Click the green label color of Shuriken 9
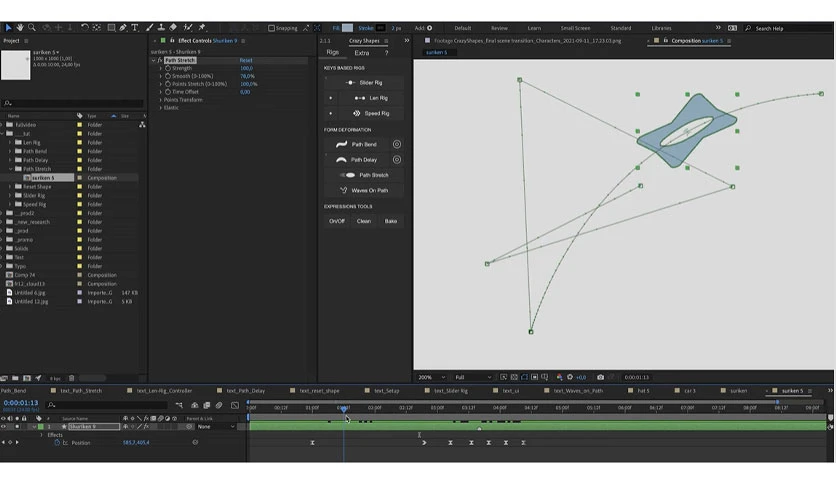This screenshot has height=484, width=836. (41, 427)
